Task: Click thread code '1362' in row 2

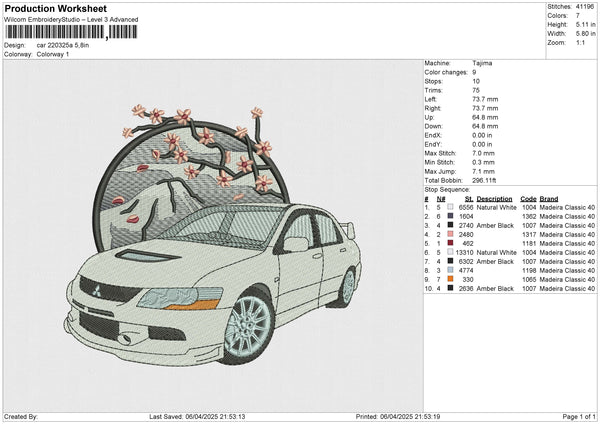Action: tap(529, 216)
